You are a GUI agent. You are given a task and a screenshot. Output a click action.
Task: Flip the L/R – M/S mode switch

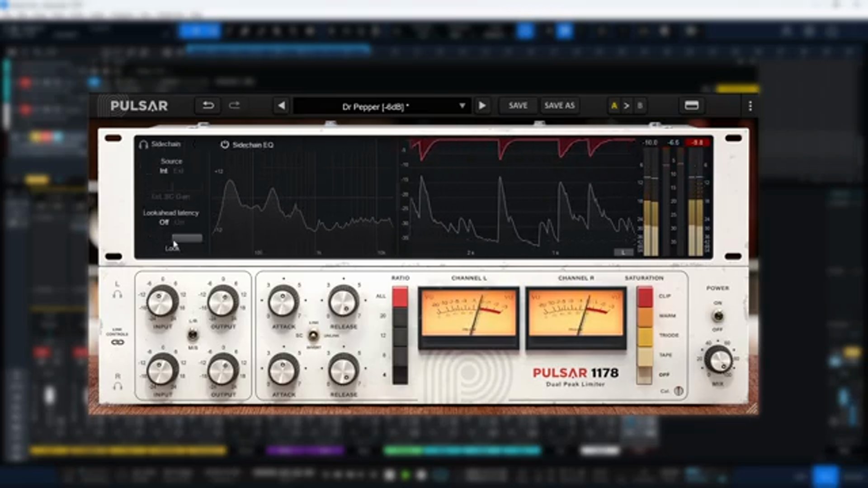click(x=193, y=335)
